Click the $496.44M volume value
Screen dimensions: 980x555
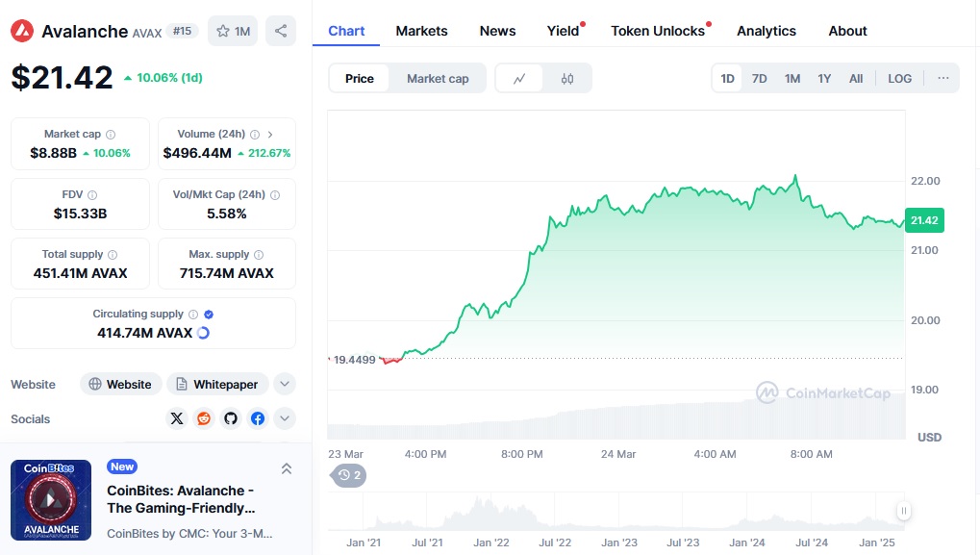197,153
